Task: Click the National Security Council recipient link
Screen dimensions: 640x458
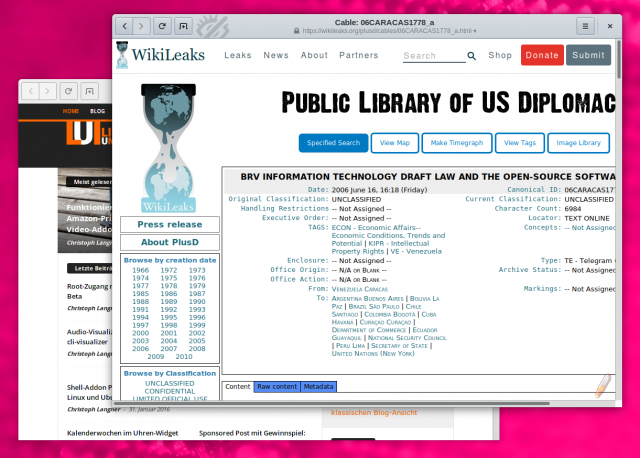Action: point(407,338)
